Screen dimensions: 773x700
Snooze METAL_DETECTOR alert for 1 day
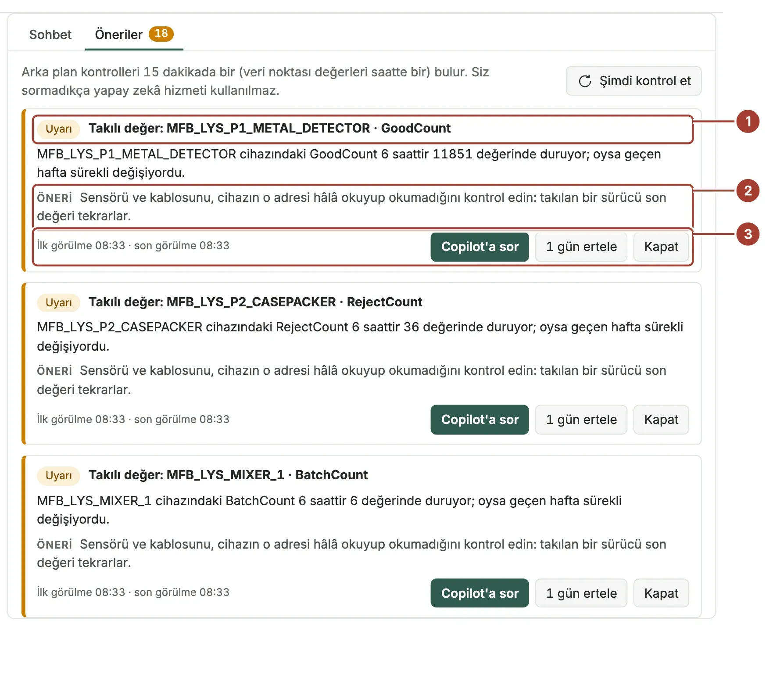pyautogui.click(x=581, y=247)
